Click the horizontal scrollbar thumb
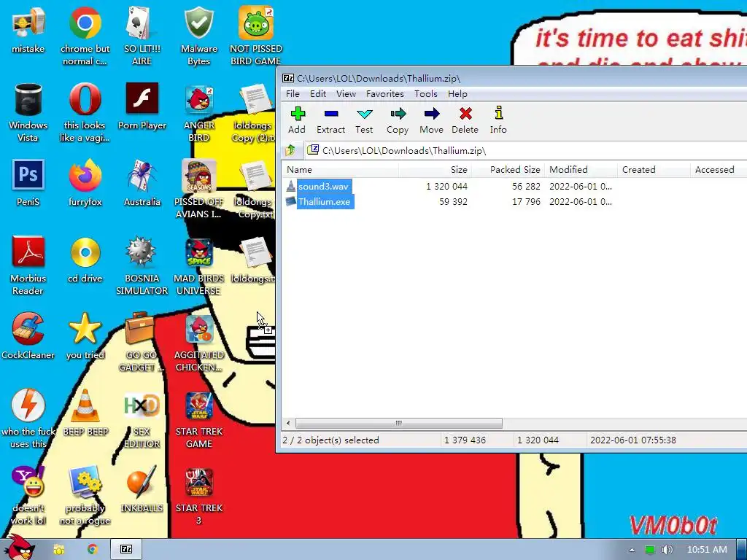This screenshot has width=747, height=560. pyautogui.click(x=399, y=423)
